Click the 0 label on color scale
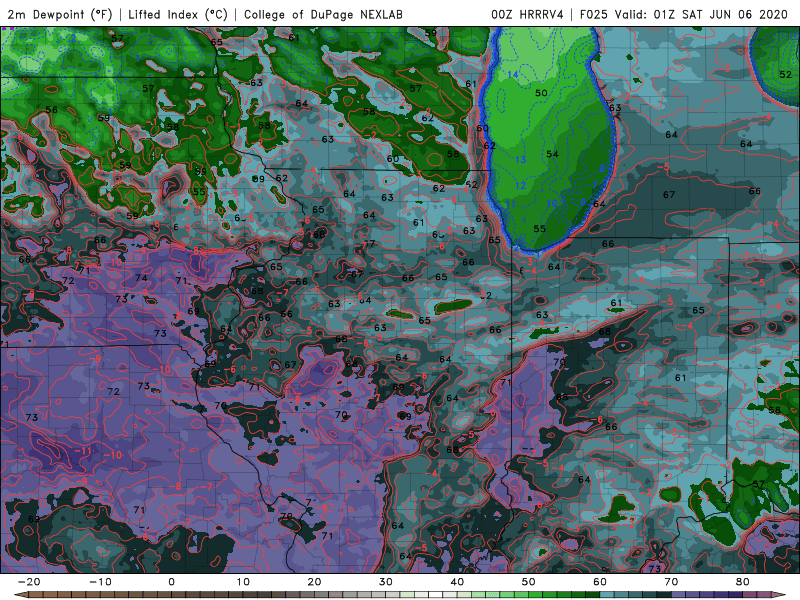The image size is (800, 600). (171, 582)
